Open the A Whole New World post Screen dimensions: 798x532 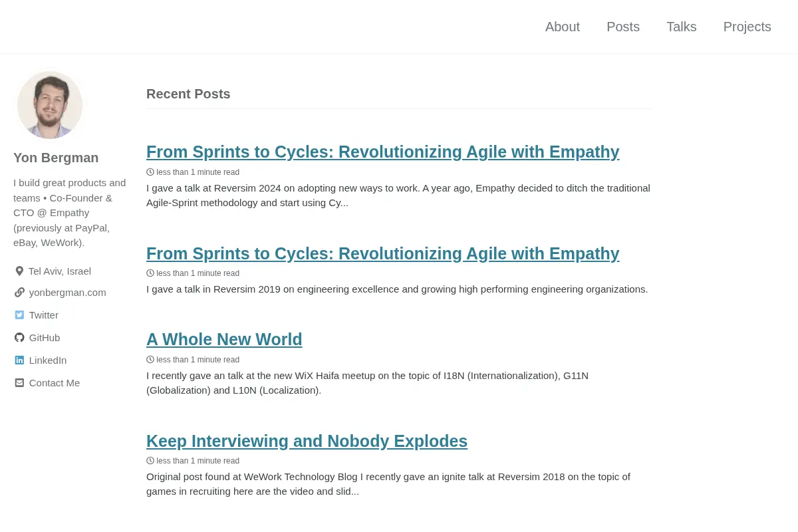coord(224,340)
